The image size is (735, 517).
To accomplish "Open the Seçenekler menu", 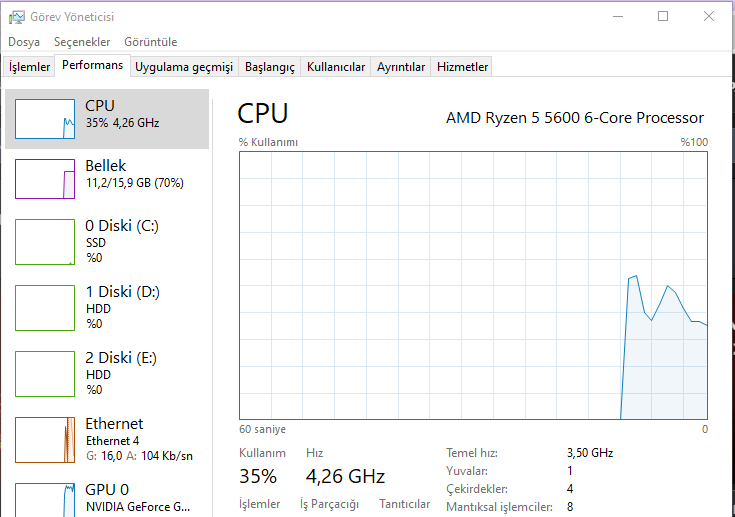I will (x=82, y=42).
